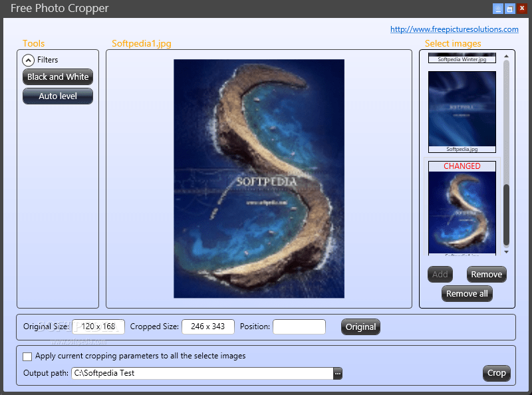Open the freepicturesolutions.com link
This screenshot has height=395, width=532.
coord(454,29)
